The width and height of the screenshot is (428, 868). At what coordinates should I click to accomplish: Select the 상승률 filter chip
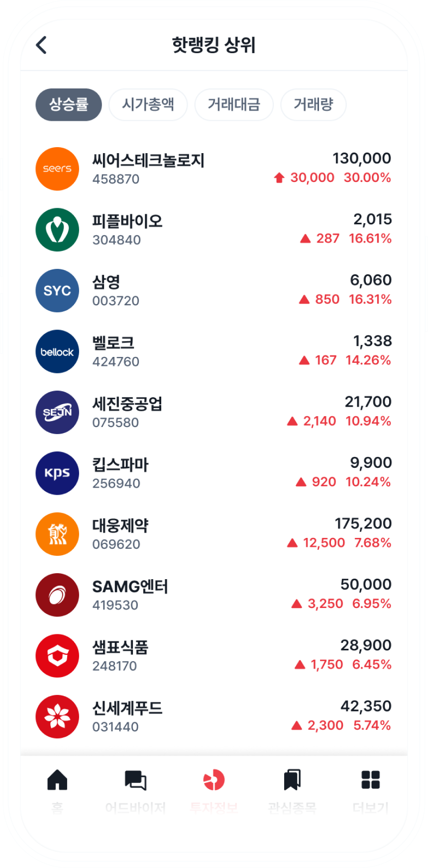[69, 105]
